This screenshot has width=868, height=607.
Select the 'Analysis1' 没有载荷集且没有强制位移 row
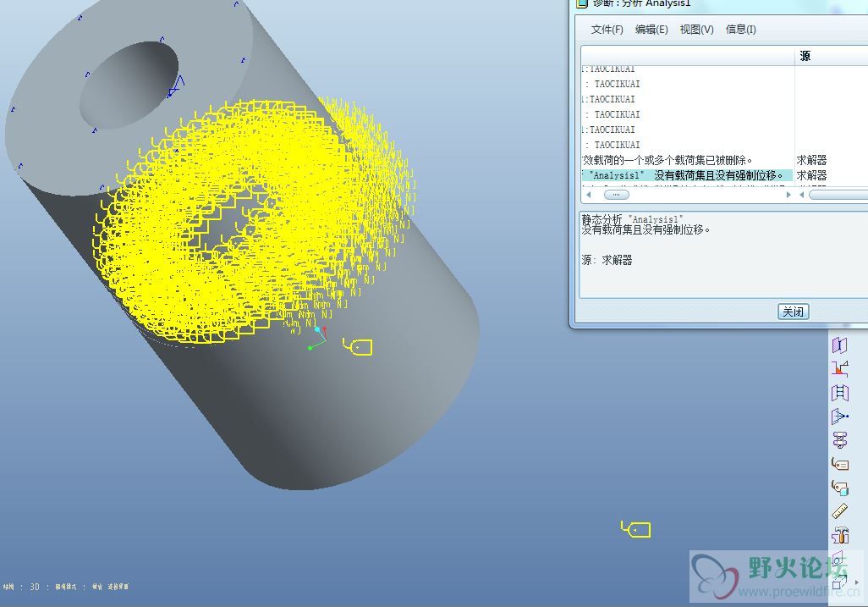(688, 175)
